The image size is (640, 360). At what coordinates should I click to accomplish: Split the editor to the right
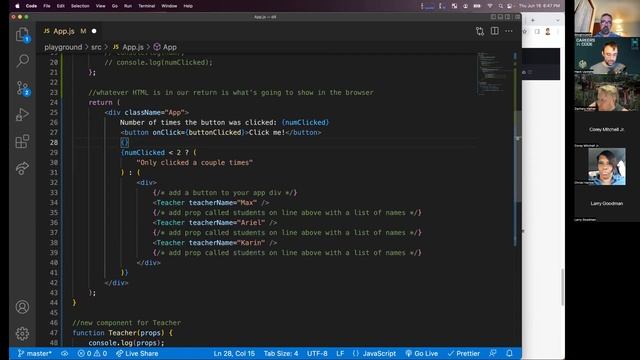(x=495, y=31)
